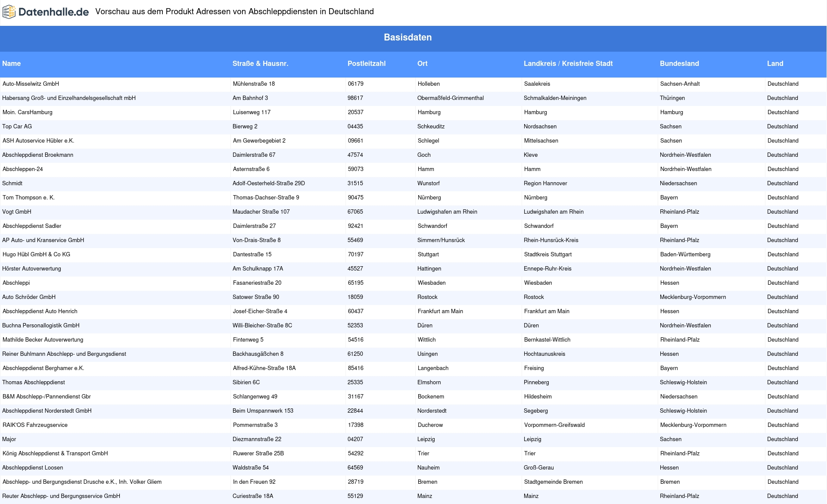Click Maudacher Straße 107 address
The image size is (827, 504).
[261, 212]
